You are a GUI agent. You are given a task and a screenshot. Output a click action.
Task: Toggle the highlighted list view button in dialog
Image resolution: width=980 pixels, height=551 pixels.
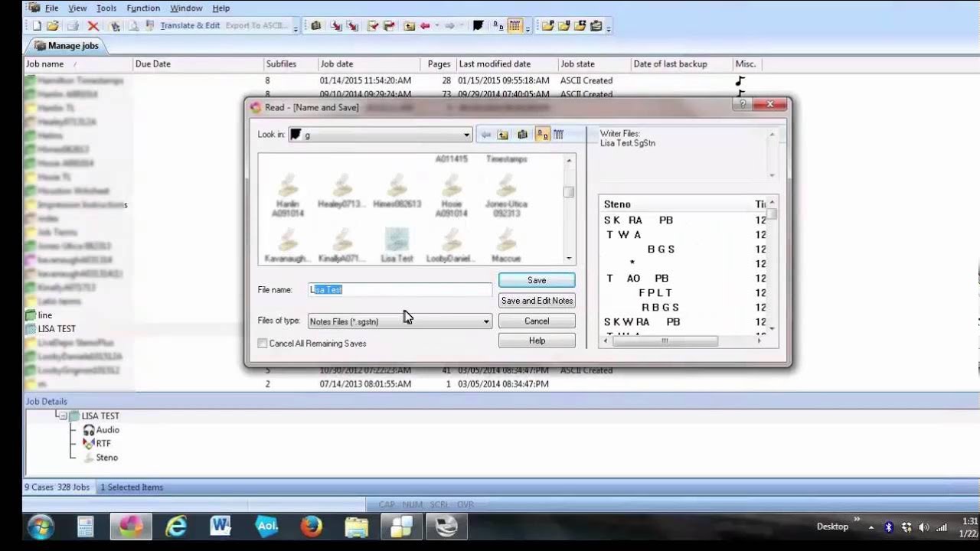click(x=542, y=135)
